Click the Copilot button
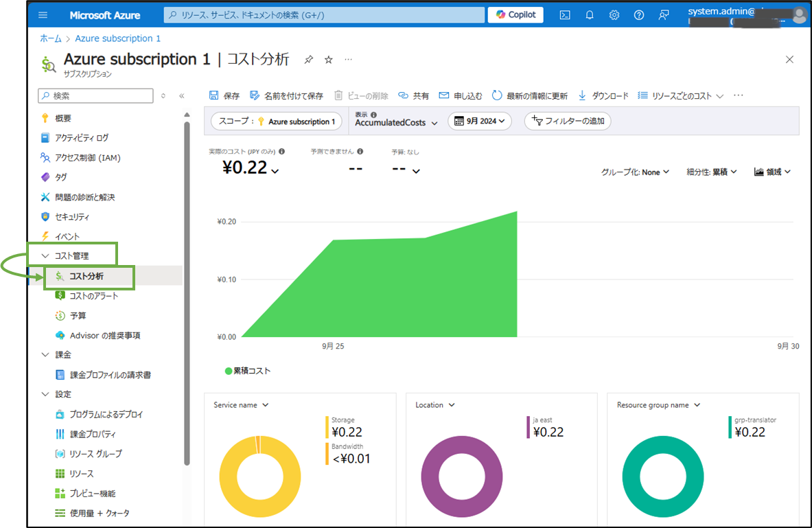This screenshot has height=528, width=812. [x=515, y=14]
